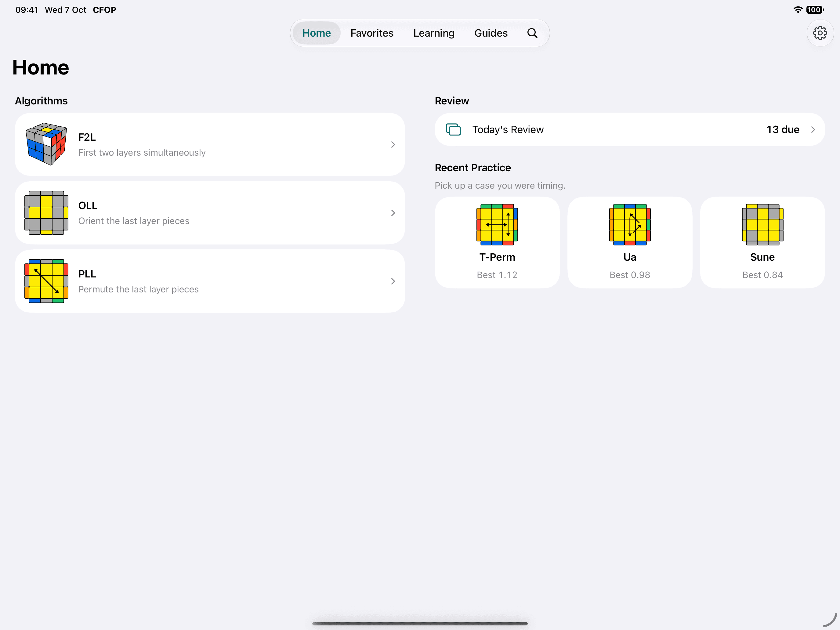
Task: Switch to the Favorites tab
Action: 372,33
